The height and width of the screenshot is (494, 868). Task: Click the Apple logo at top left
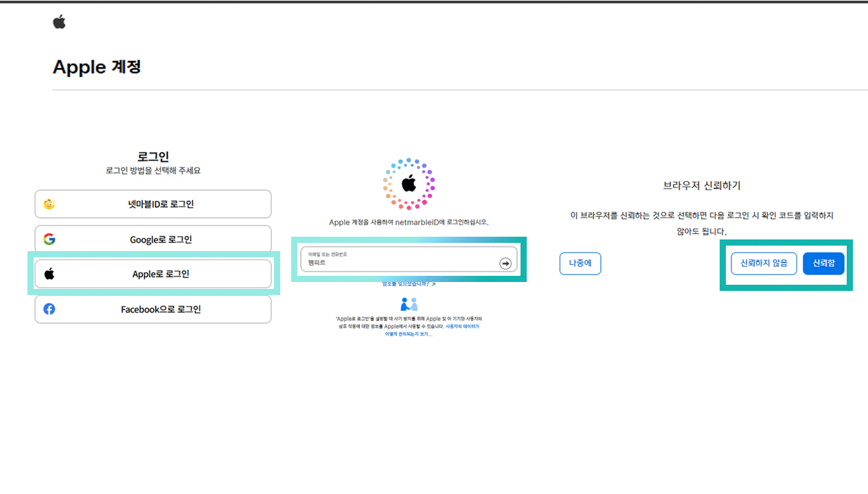point(59,21)
